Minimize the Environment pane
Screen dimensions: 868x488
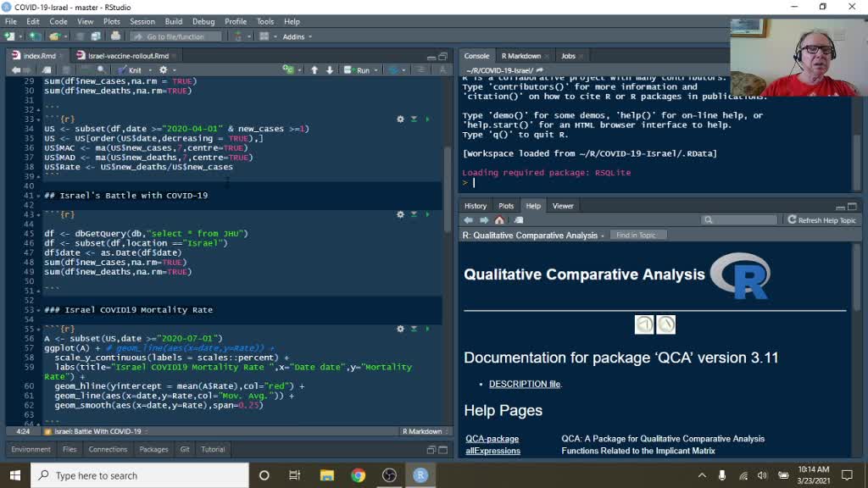(x=431, y=450)
